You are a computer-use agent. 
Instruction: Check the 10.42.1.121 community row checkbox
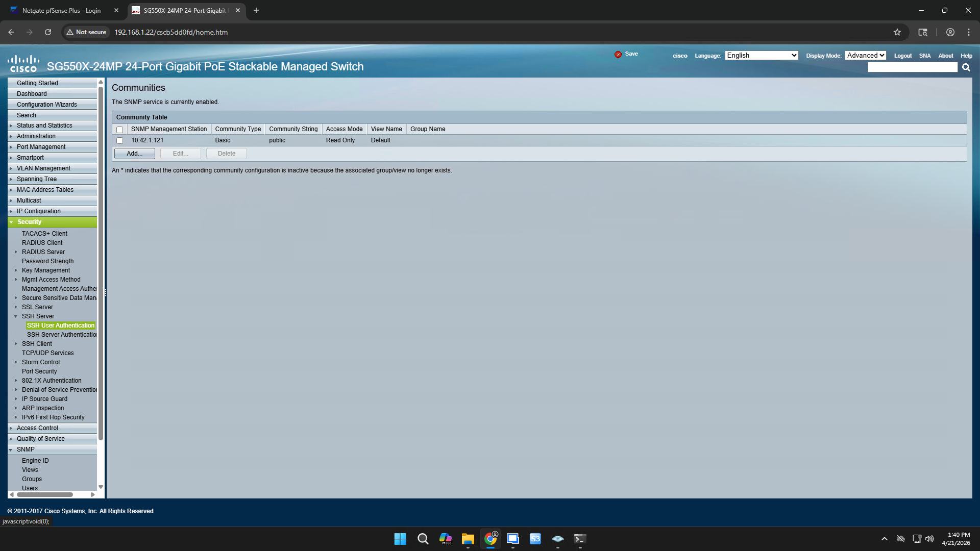119,140
